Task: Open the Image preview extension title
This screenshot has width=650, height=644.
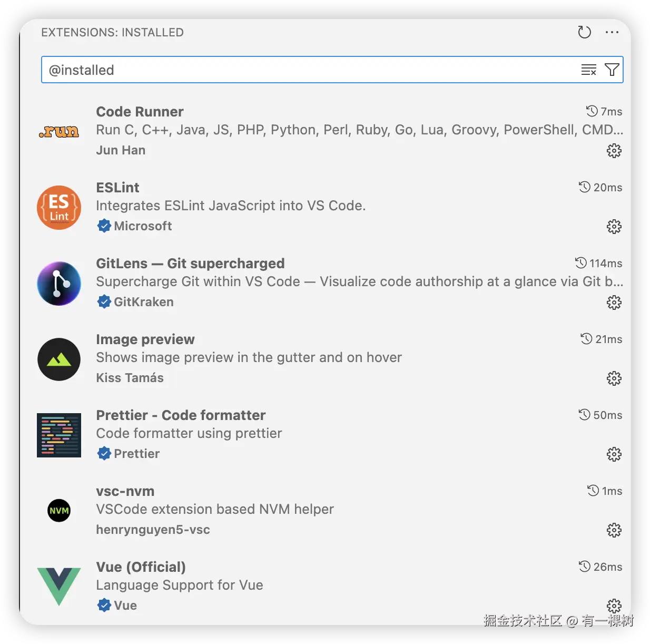Action: pos(145,339)
